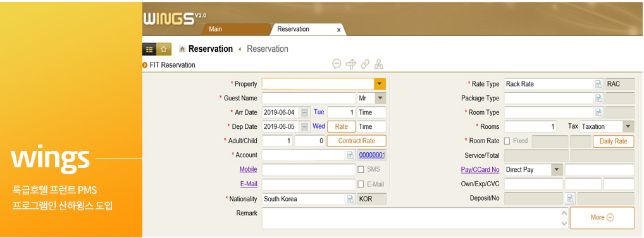Click the Mobile link label
644x238 pixels.
(x=249, y=169)
